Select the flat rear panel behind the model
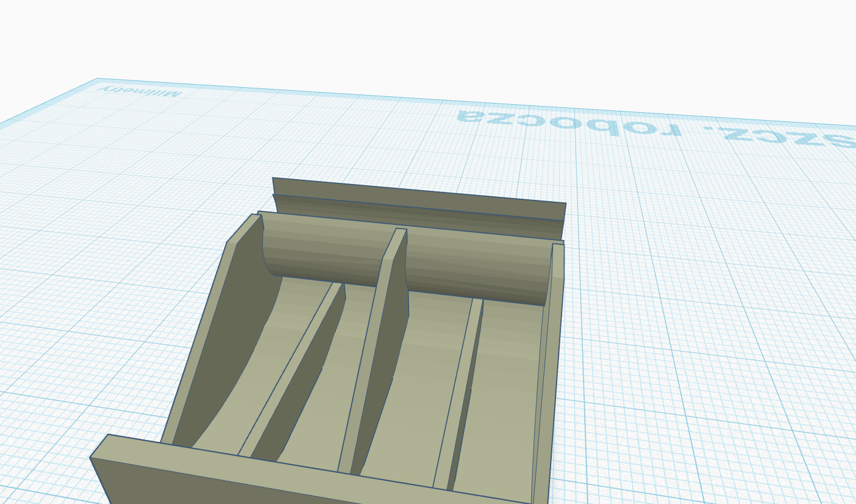 tap(419, 199)
